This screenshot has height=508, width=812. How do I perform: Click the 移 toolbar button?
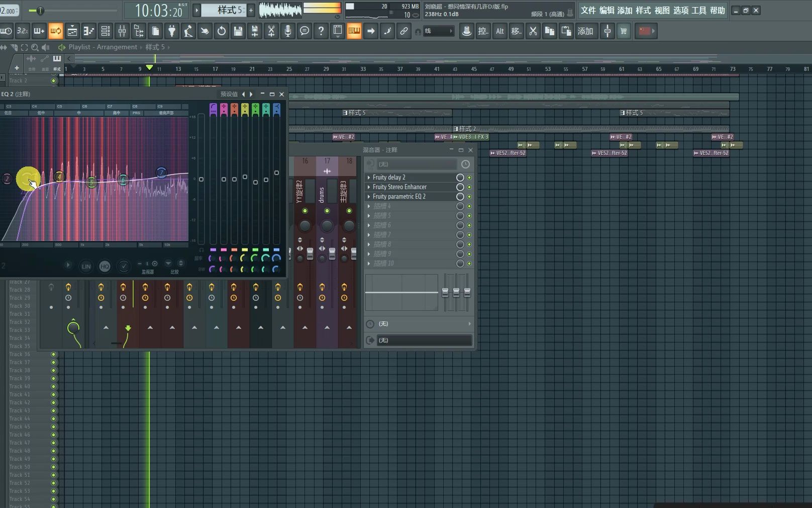517,31
